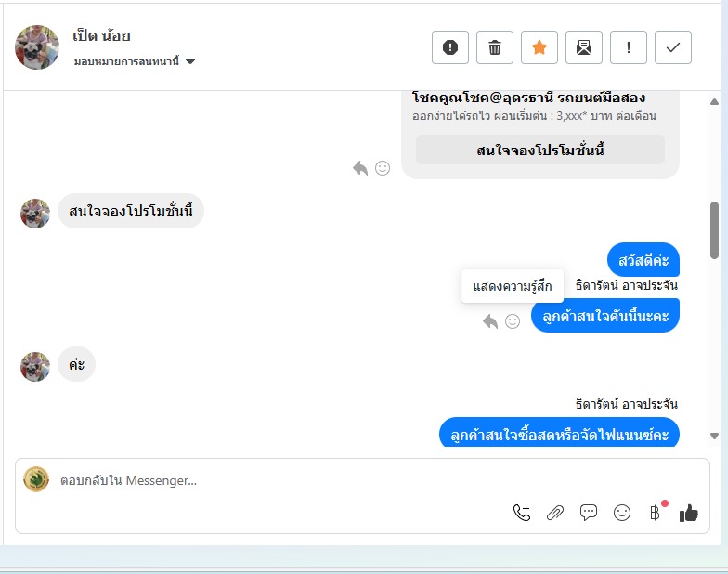Reply to the promotion card with the arrow icon
Screen dimensions: 728x574
point(360,167)
